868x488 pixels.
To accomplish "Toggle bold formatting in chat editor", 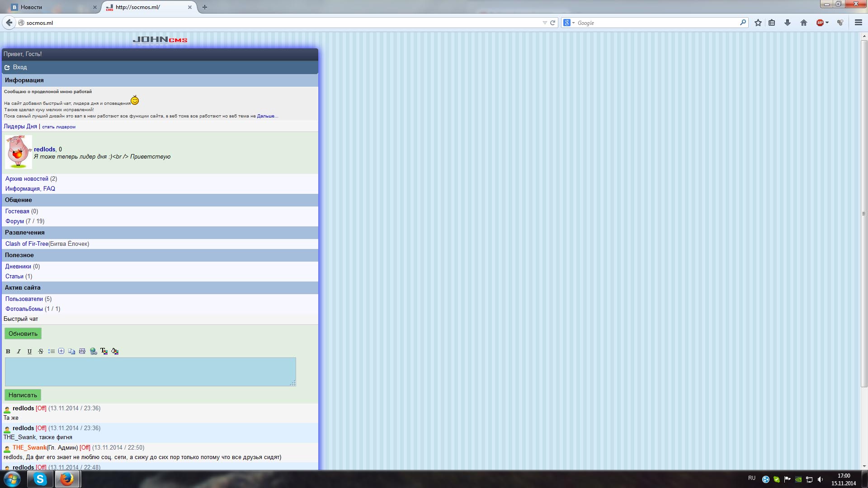I will 8,351.
